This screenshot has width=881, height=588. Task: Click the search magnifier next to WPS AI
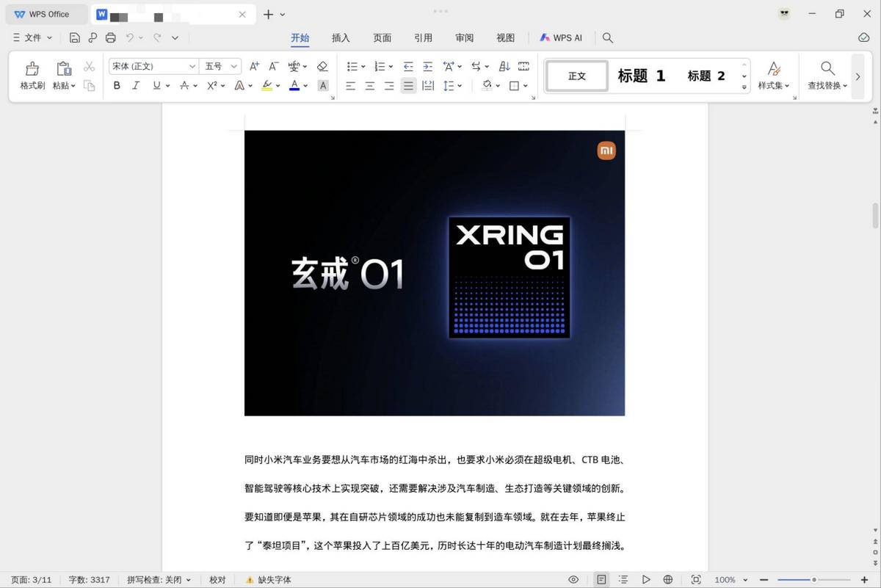tap(608, 37)
